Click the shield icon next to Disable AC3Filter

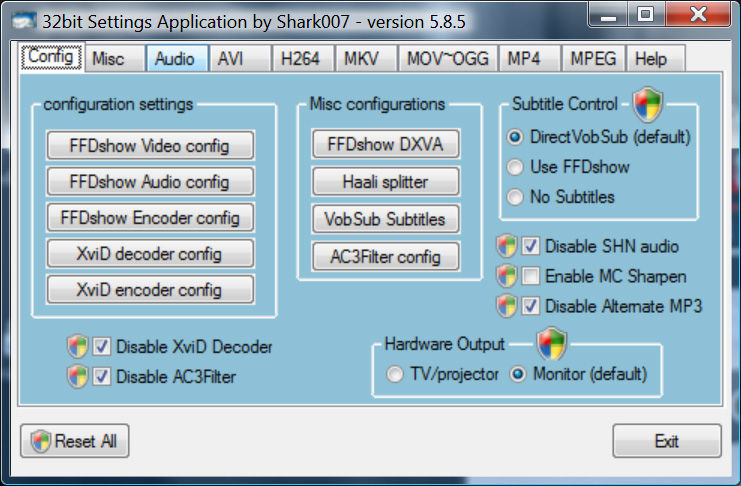tap(78, 377)
